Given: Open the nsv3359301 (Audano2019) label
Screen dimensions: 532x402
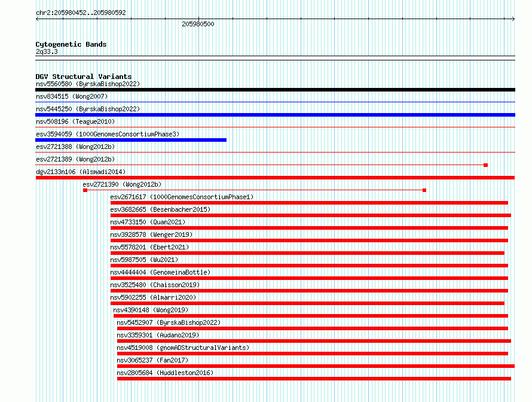Looking at the screenshot, I should 158,335.
